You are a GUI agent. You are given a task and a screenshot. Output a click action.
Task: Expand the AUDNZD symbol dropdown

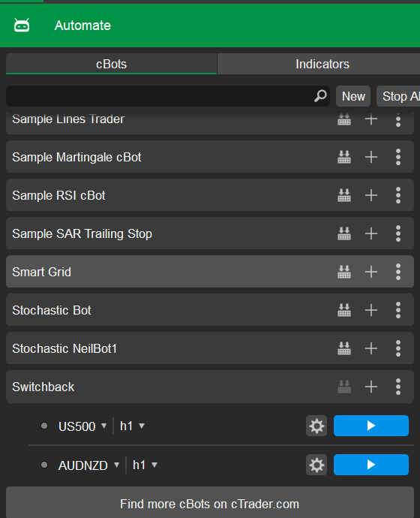point(88,465)
